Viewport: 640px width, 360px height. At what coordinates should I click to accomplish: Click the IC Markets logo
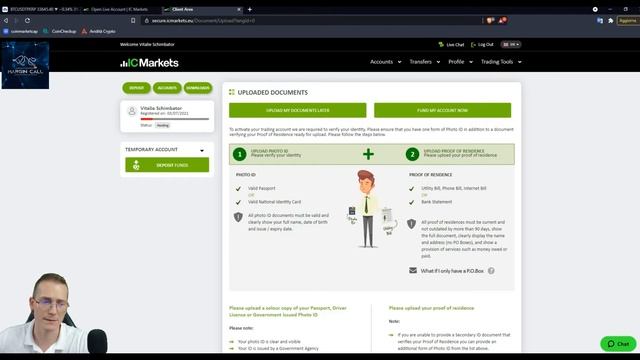[149, 62]
